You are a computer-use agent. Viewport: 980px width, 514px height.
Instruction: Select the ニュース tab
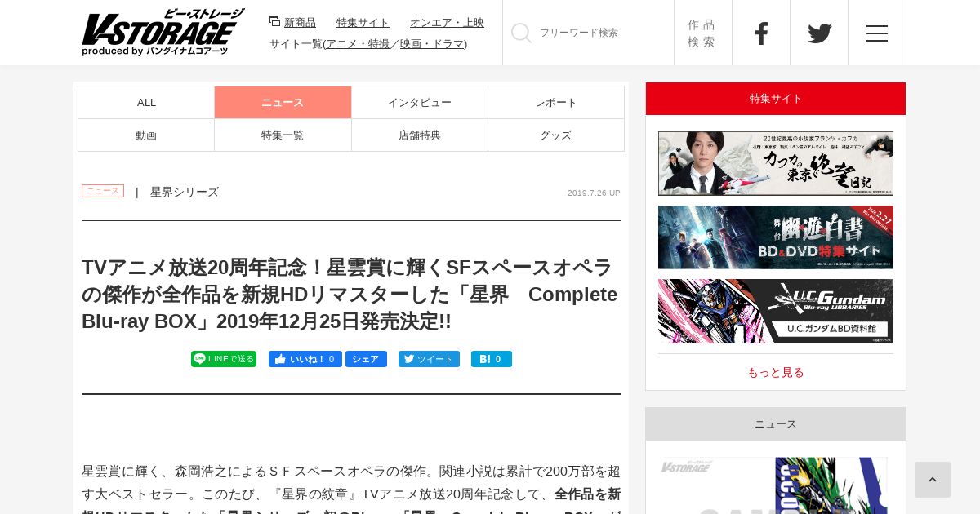pos(283,102)
